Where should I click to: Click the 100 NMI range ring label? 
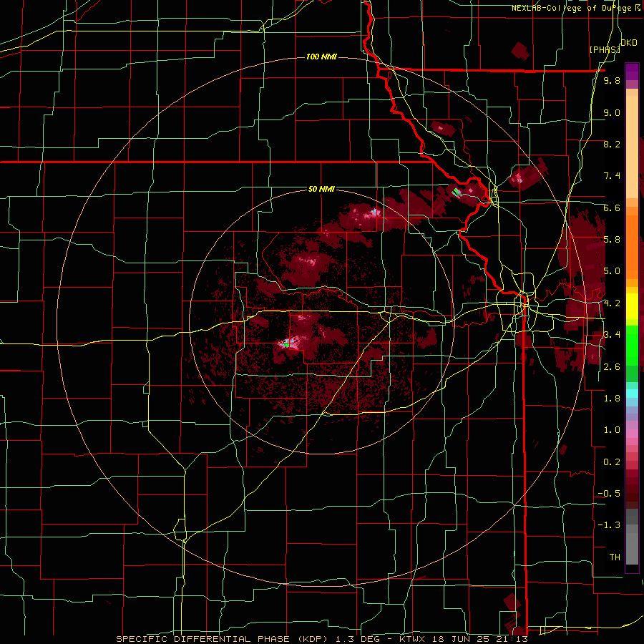pos(321,57)
